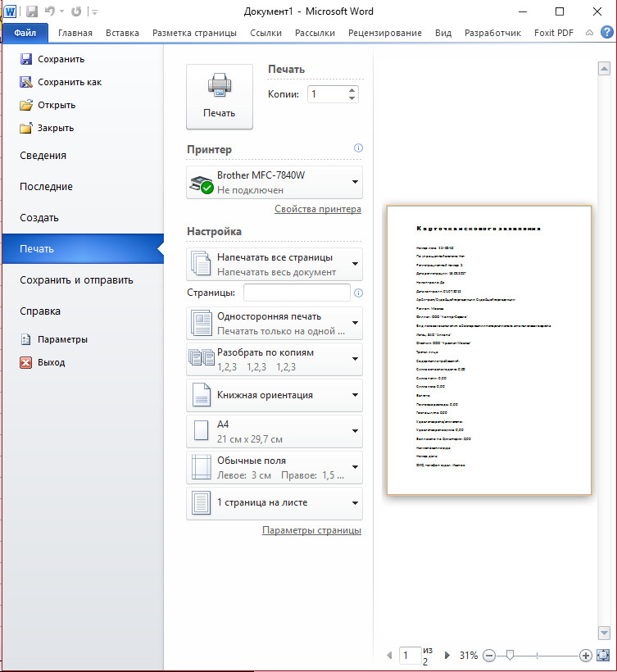Screen dimensions: 617x672
Task: Click the info icon next to Страницы field
Action: coord(358,293)
